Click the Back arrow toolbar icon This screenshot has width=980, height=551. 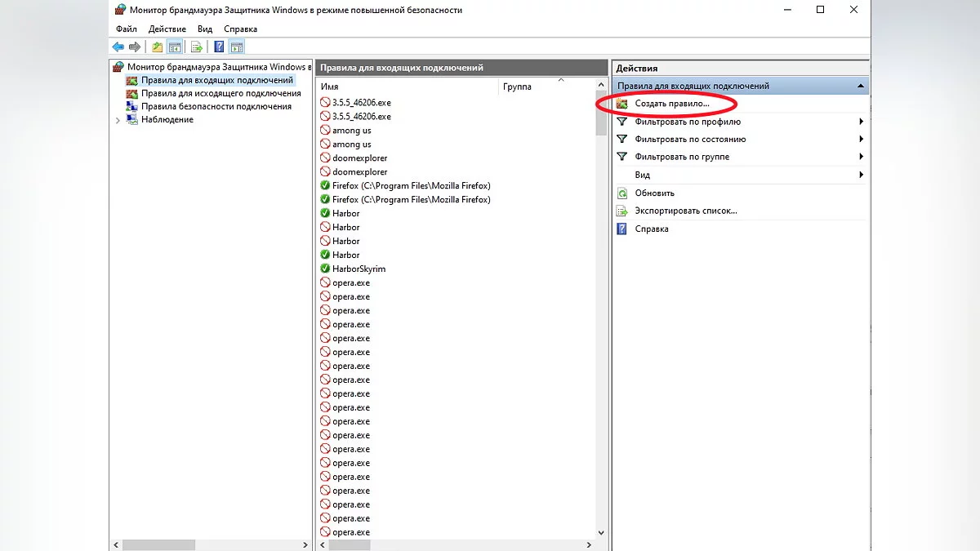pyautogui.click(x=118, y=47)
